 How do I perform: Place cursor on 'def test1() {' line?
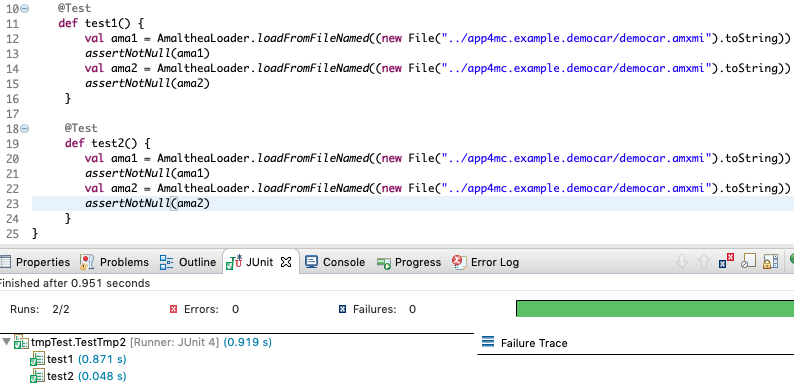[x=101, y=23]
